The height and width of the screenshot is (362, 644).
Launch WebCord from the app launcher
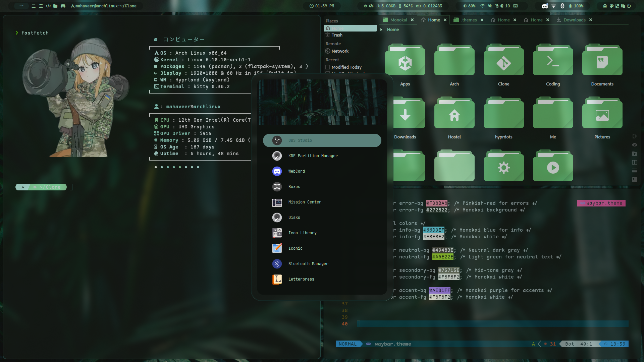coord(297,171)
